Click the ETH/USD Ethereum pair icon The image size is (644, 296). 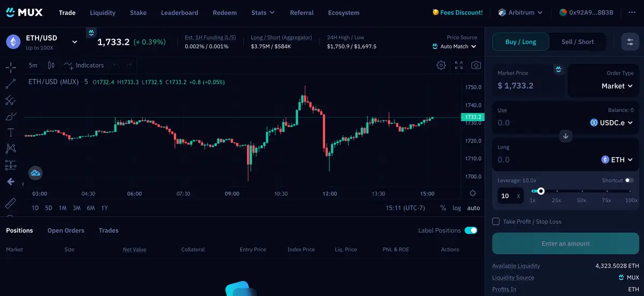[x=14, y=42]
